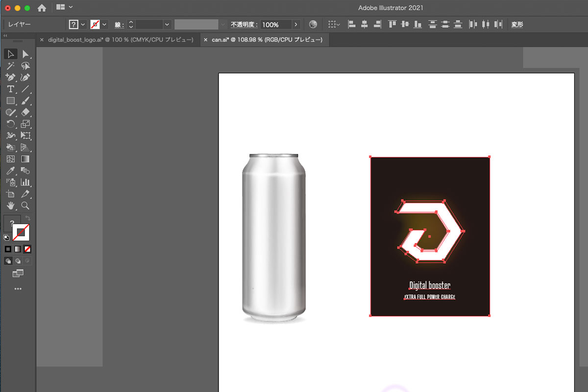Switch paint mode to Gradient
This screenshot has width=588, height=392.
point(18,249)
